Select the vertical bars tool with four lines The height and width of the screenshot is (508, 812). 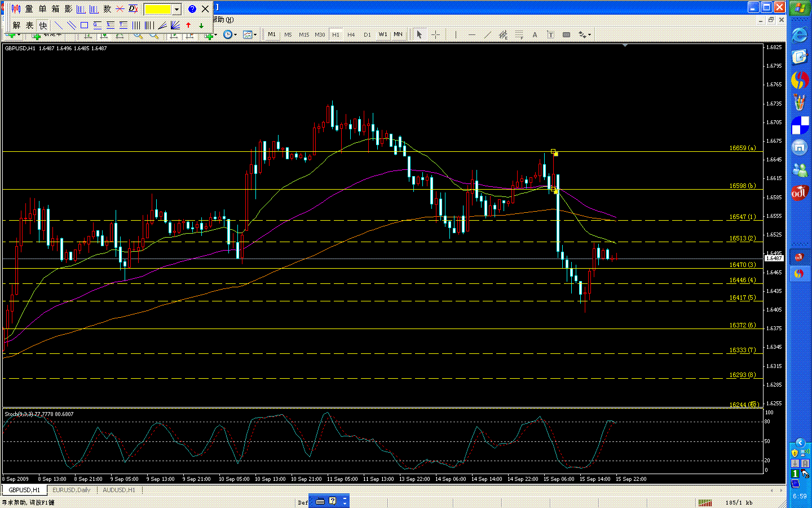click(136, 25)
